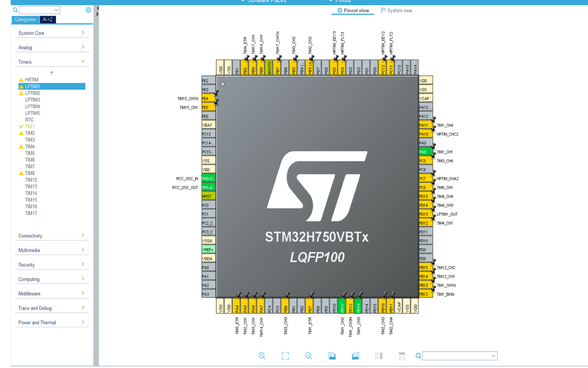Expand the Multimedia category
Image resolution: width=588 pixels, height=368 pixels.
(52, 250)
